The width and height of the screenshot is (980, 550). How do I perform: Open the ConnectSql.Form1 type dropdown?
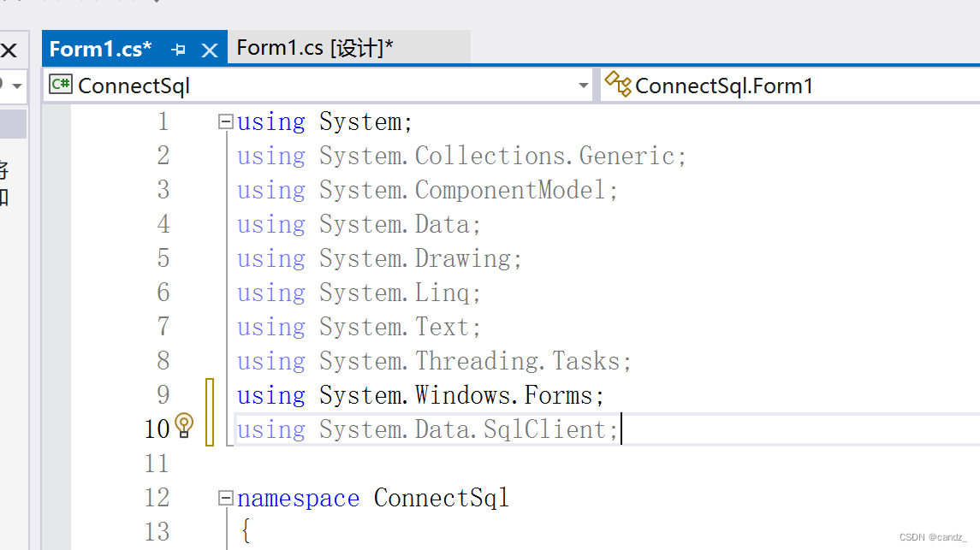pos(790,86)
